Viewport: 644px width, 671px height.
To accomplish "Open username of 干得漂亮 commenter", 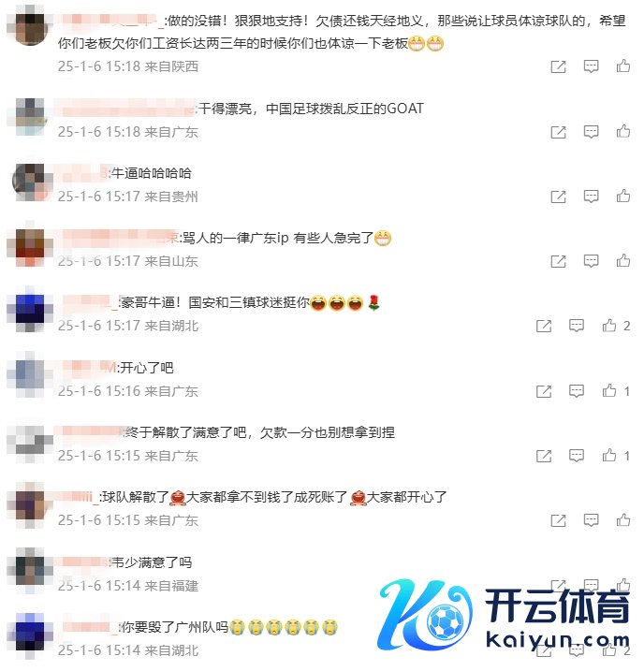I will 124,108.
